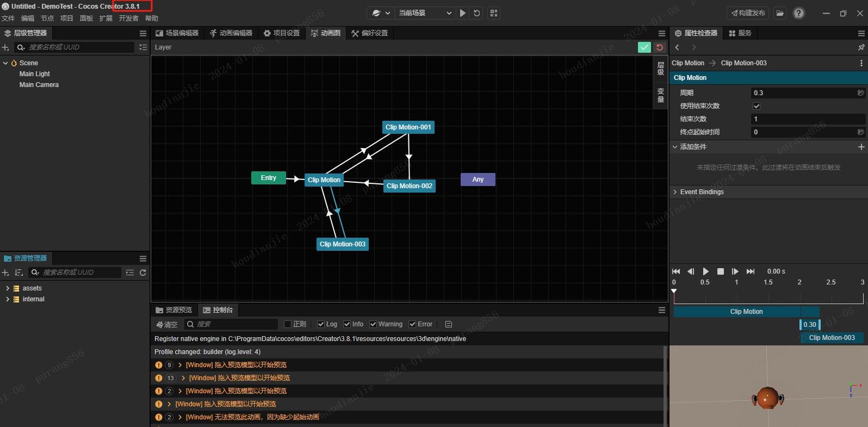The width and height of the screenshot is (868, 427).
Task: Open the project folder icon in the top toolbar
Action: click(780, 13)
